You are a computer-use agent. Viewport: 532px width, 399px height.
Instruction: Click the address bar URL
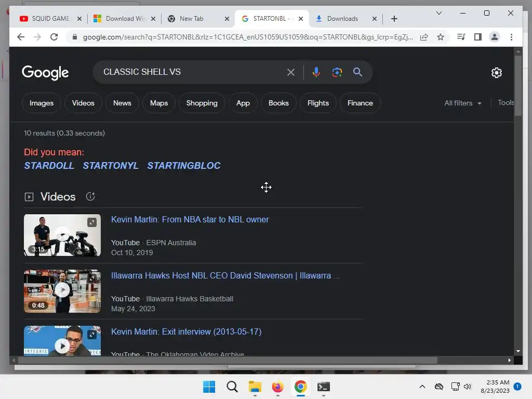click(248, 37)
